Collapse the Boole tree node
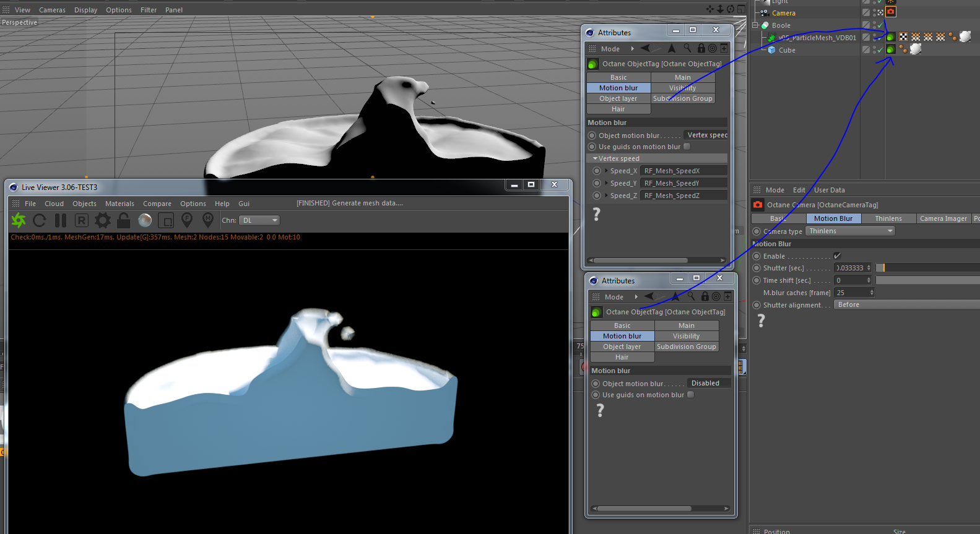 755,25
